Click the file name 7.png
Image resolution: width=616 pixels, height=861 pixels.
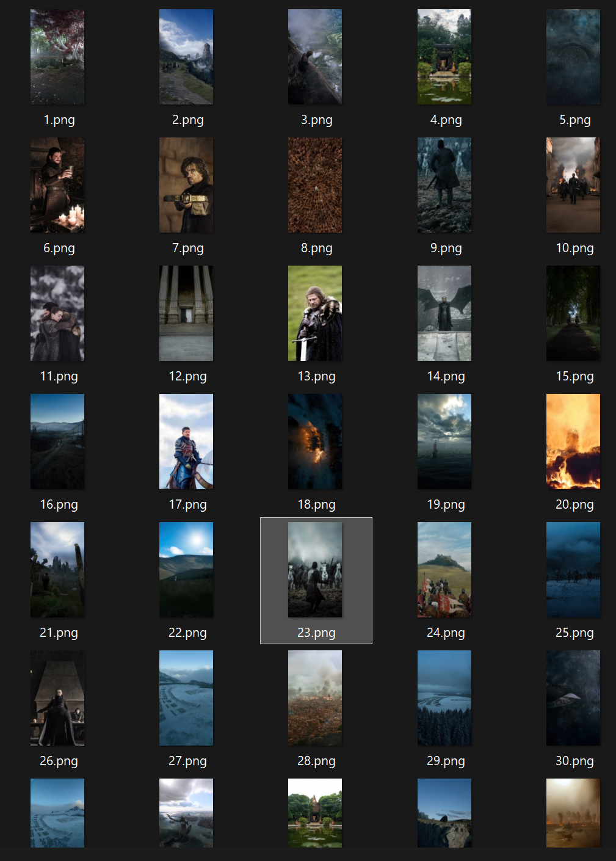[x=188, y=249]
